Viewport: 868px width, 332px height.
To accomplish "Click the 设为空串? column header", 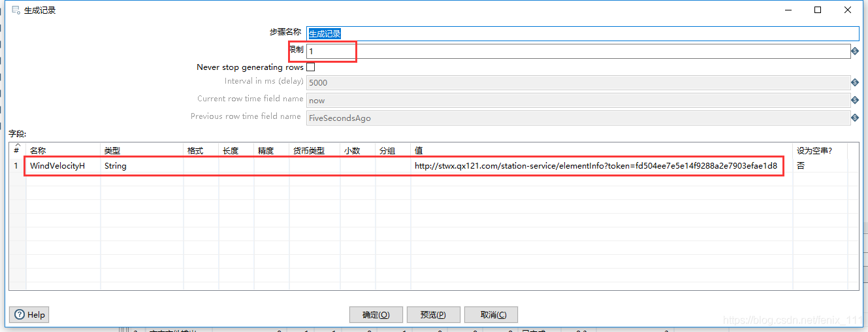I will click(x=821, y=150).
